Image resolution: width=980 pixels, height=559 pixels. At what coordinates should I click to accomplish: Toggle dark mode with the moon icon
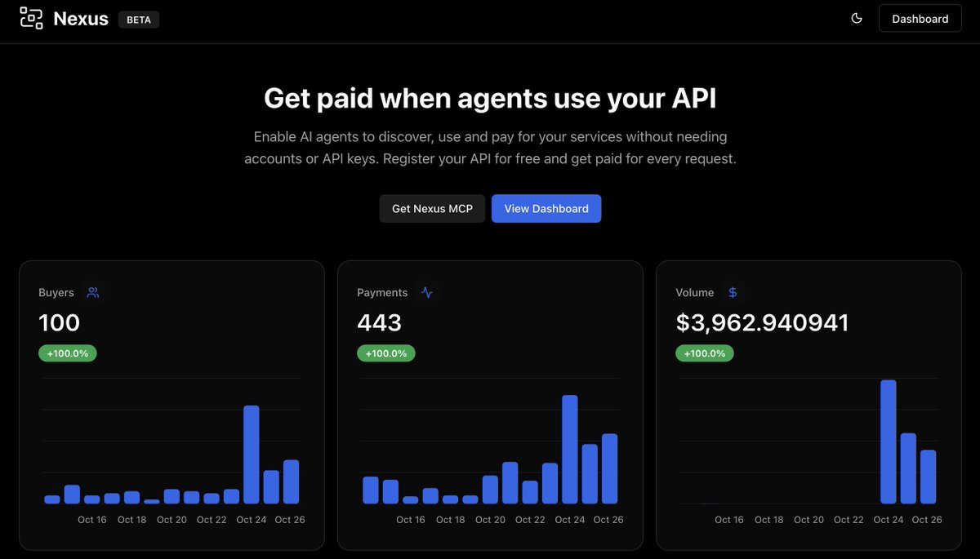coord(857,18)
